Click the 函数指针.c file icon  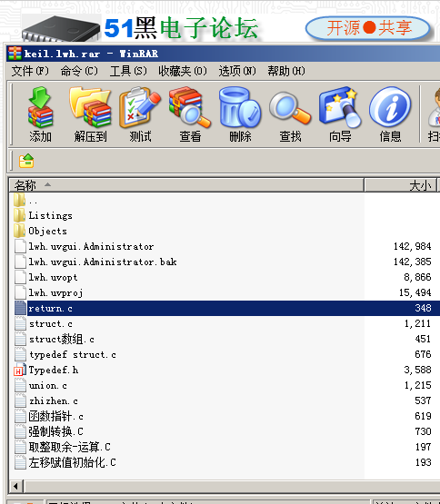click(x=20, y=416)
